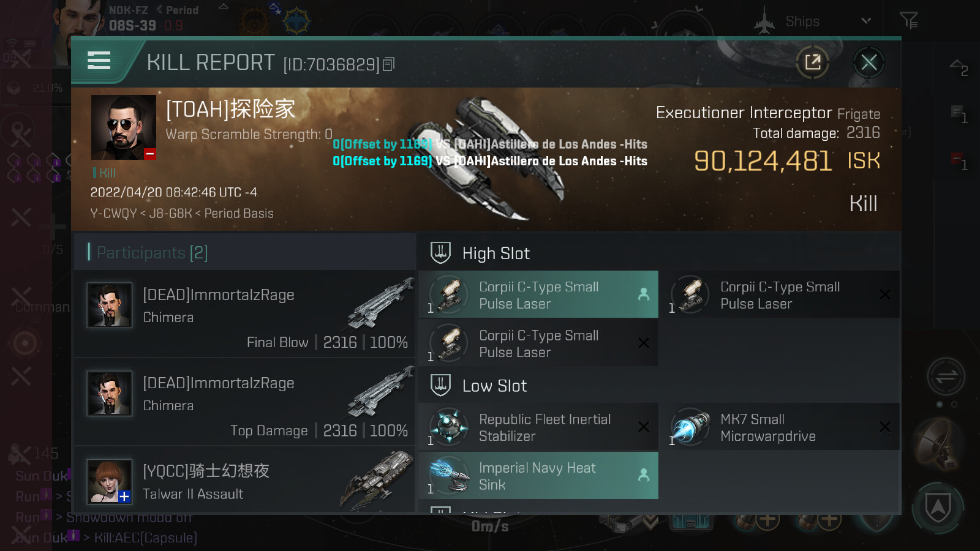Image resolution: width=980 pixels, height=551 pixels.
Task: Share the kill report externally
Action: point(813,62)
